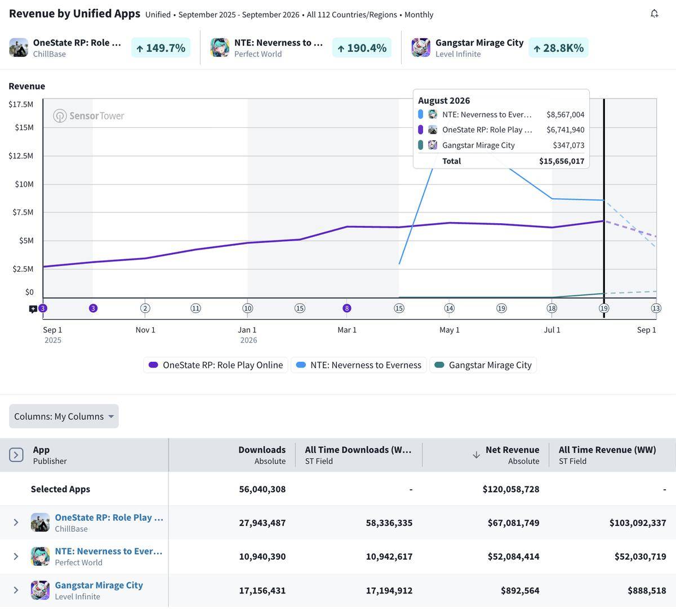Sort by All Time Downloads (WW) column header

pyautogui.click(x=358, y=455)
